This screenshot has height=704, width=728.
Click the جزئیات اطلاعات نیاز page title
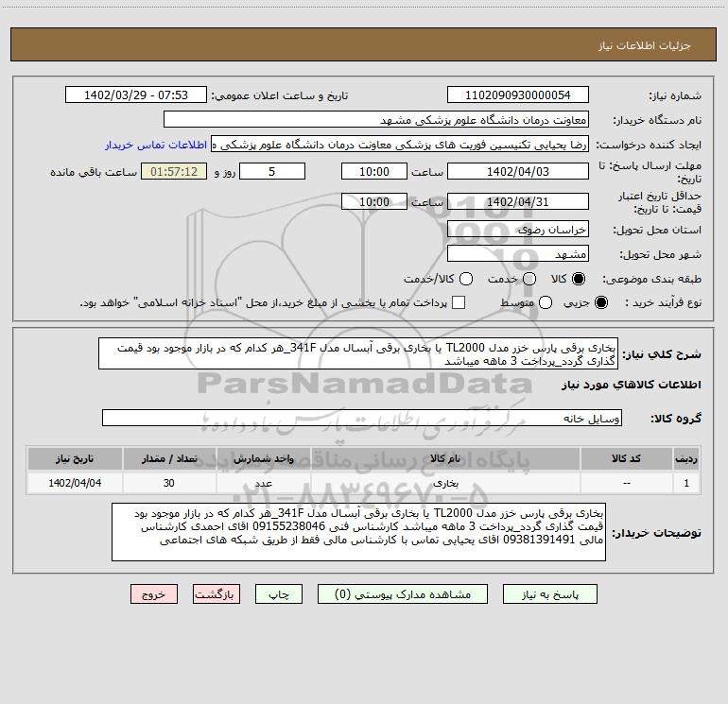click(644, 45)
